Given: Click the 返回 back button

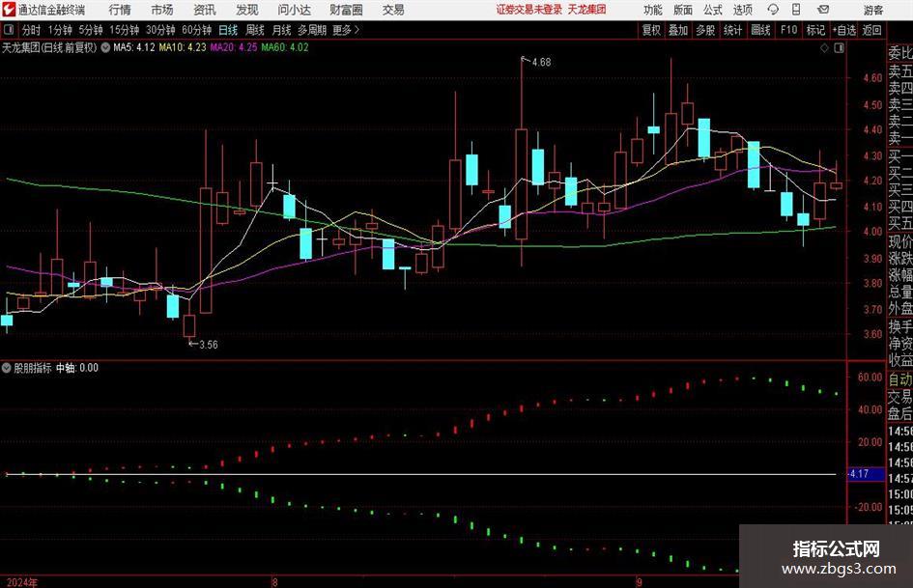Looking at the screenshot, I should 871,30.
